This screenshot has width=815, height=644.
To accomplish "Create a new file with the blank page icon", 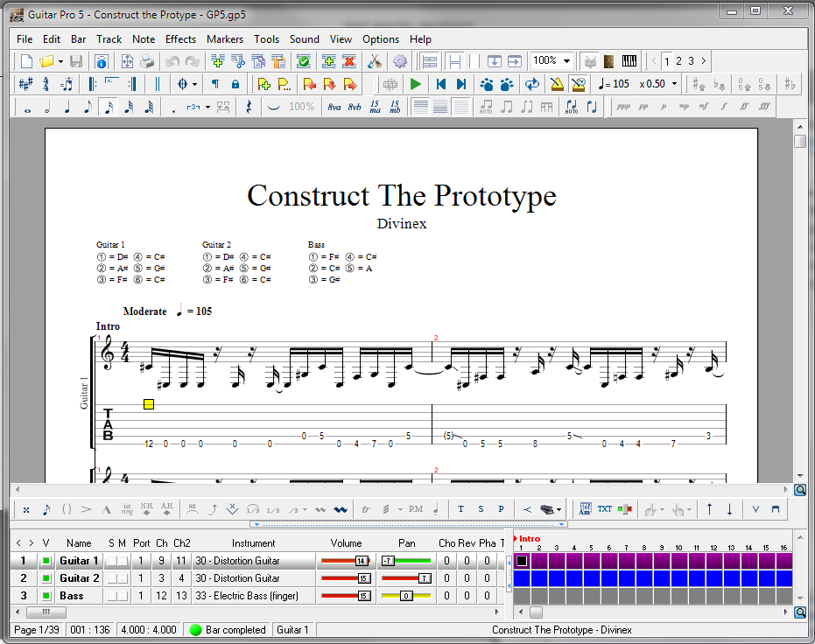I will pos(26,61).
